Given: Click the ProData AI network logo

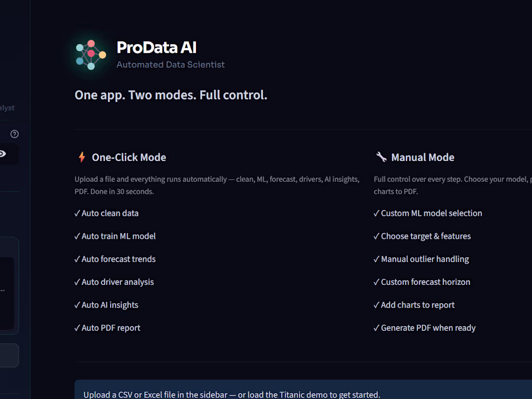Looking at the screenshot, I should pos(90,54).
